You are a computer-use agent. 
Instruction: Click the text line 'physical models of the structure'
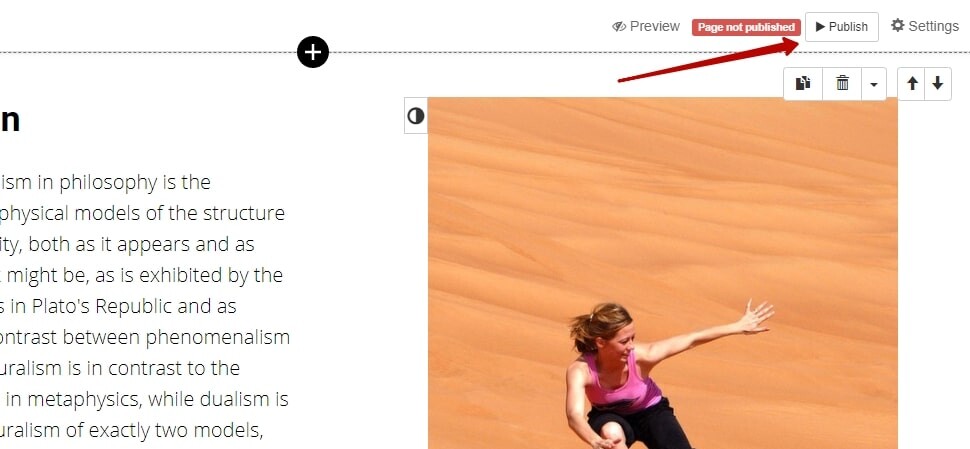pyautogui.click(x=142, y=213)
